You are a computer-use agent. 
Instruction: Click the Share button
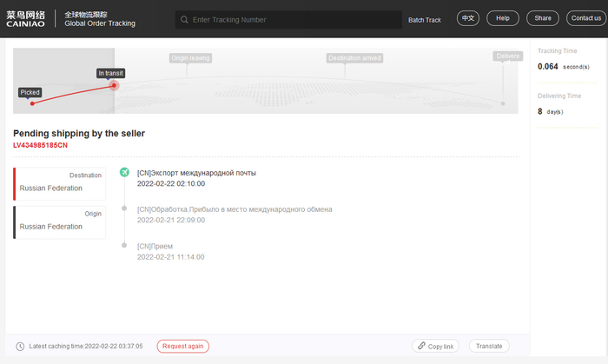(543, 18)
